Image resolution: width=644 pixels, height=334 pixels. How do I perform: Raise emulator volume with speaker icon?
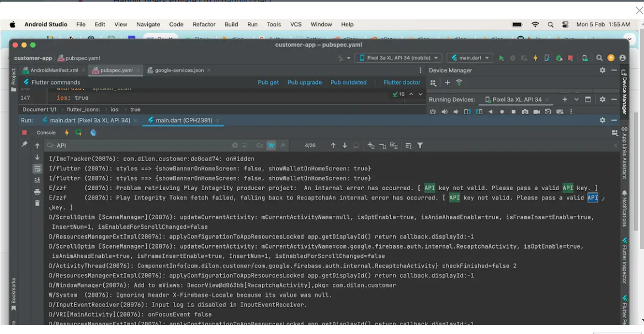pos(444,111)
